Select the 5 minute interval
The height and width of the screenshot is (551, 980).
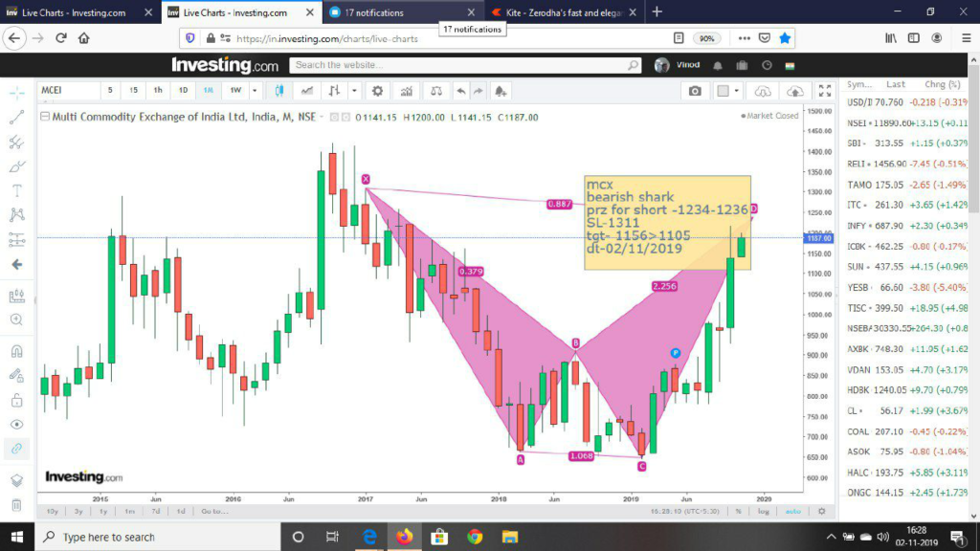click(110, 91)
